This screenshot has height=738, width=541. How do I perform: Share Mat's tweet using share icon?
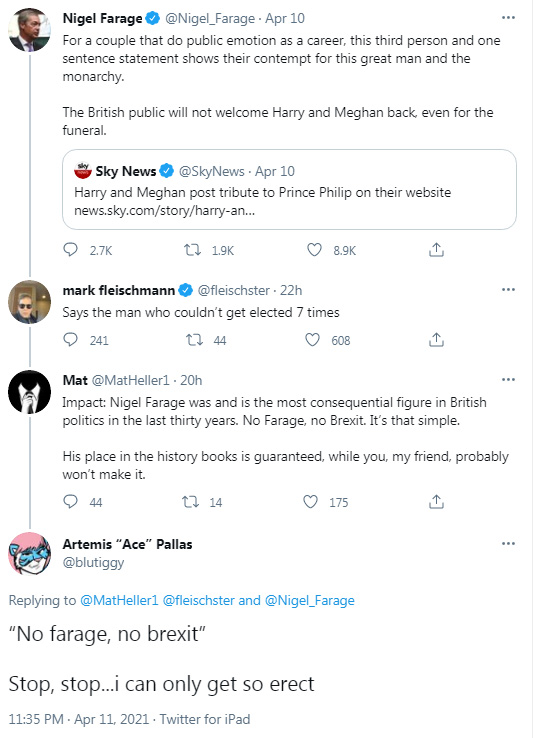[436, 502]
